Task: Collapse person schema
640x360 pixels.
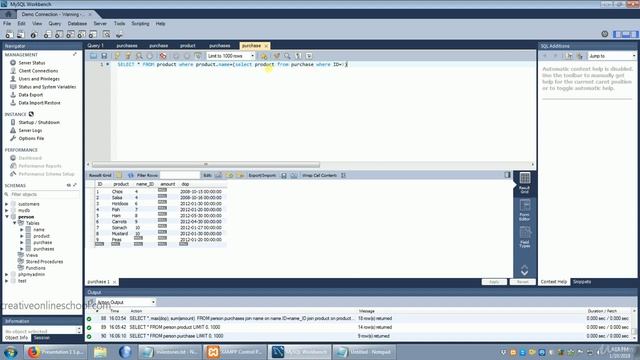Action: tap(7, 217)
